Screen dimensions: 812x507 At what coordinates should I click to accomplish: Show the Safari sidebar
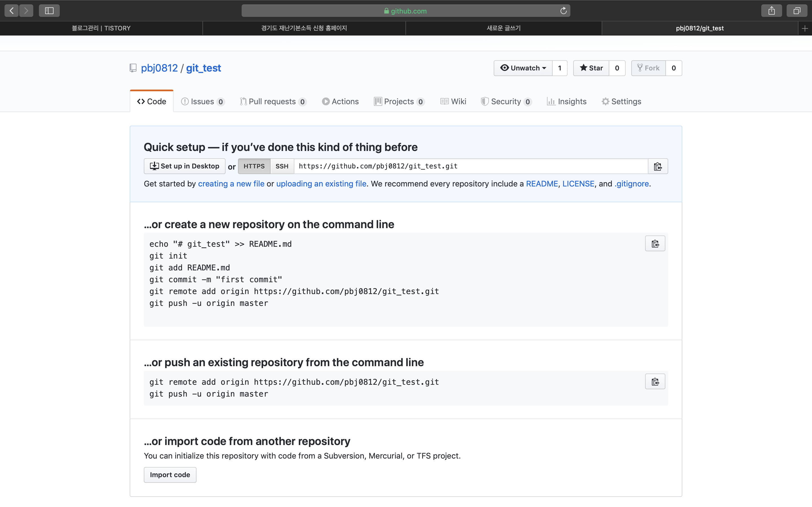tap(49, 11)
